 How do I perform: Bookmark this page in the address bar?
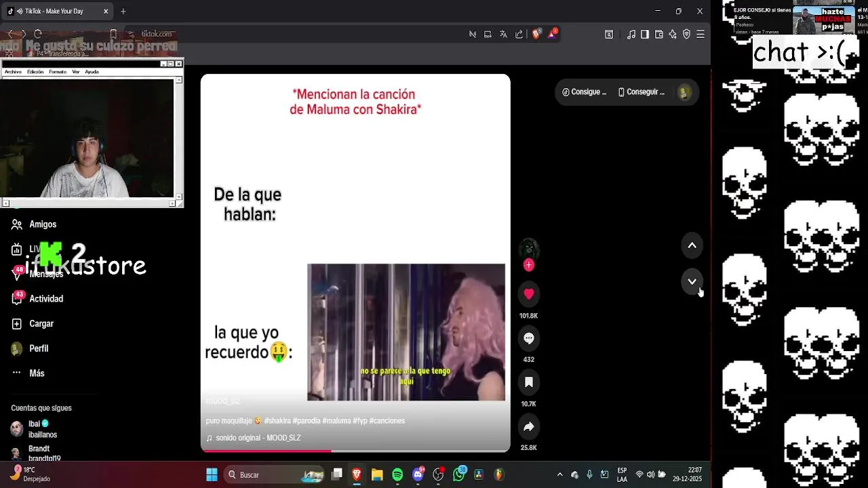point(113,34)
